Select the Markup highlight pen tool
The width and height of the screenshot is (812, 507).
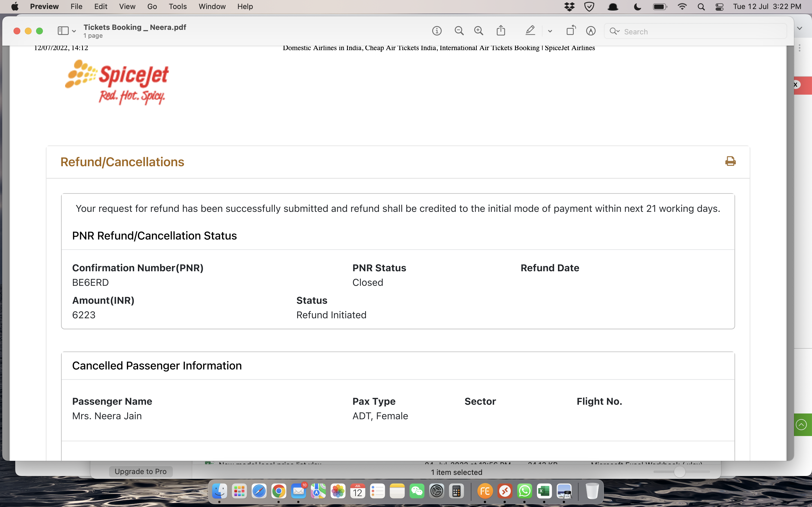pos(530,31)
